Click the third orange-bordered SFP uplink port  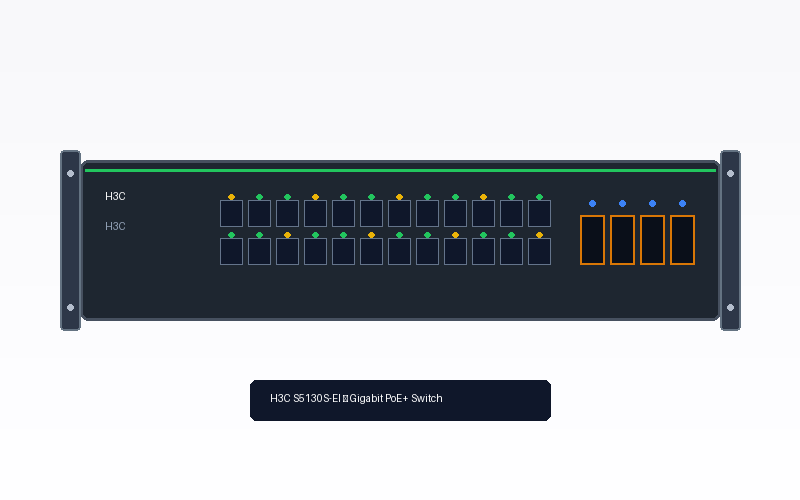653,240
